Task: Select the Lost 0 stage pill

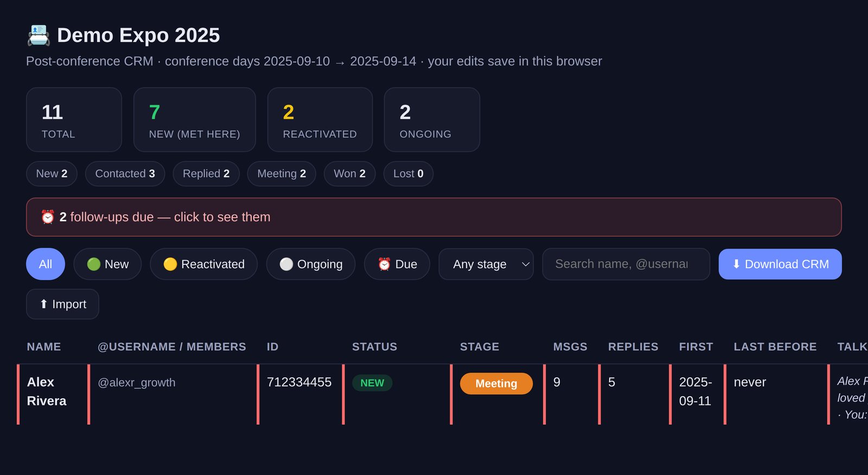Action: [x=409, y=174]
